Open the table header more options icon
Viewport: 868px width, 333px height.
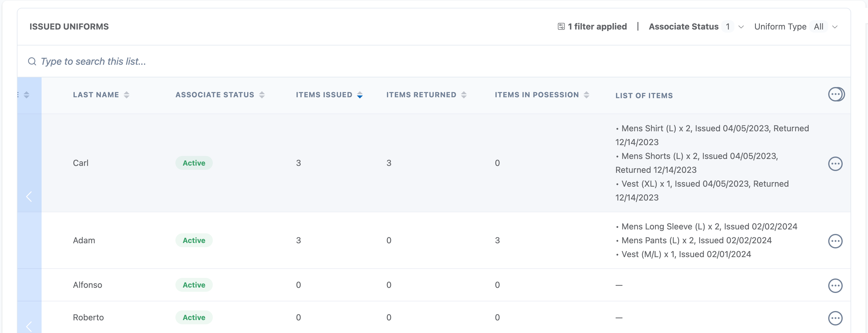coord(836,94)
